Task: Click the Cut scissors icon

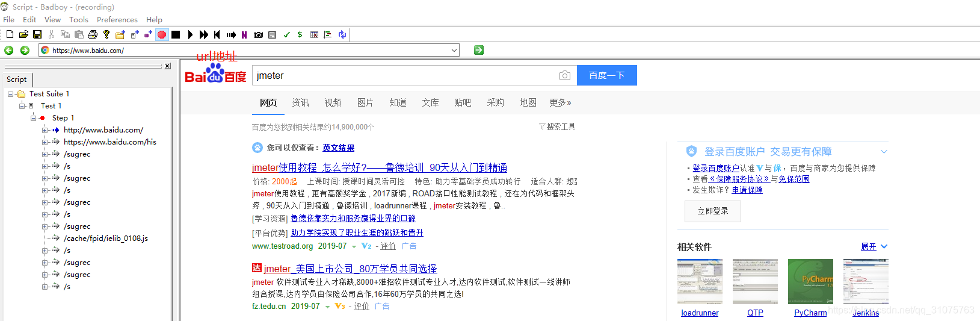Action: click(51, 34)
